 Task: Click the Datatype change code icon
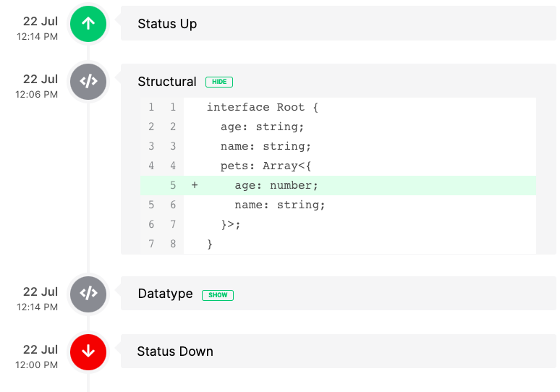(88, 294)
